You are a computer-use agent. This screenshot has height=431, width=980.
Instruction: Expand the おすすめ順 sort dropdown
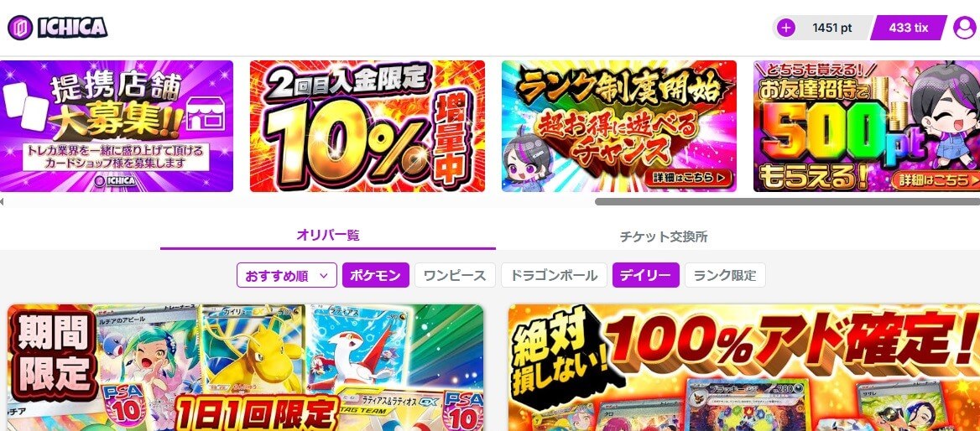coord(287,276)
